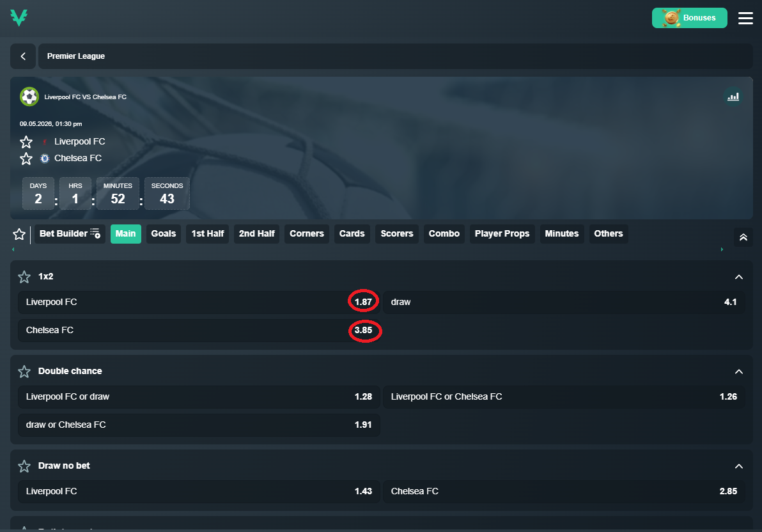The image size is (762, 532).
Task: Switch to the 2nd Half tab
Action: tap(256, 234)
